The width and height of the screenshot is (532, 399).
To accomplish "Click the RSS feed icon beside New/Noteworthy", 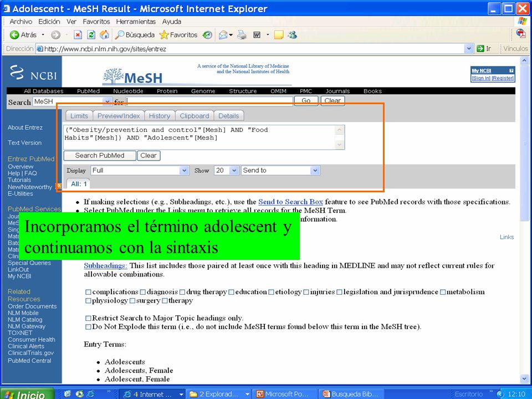I will (x=58, y=186).
